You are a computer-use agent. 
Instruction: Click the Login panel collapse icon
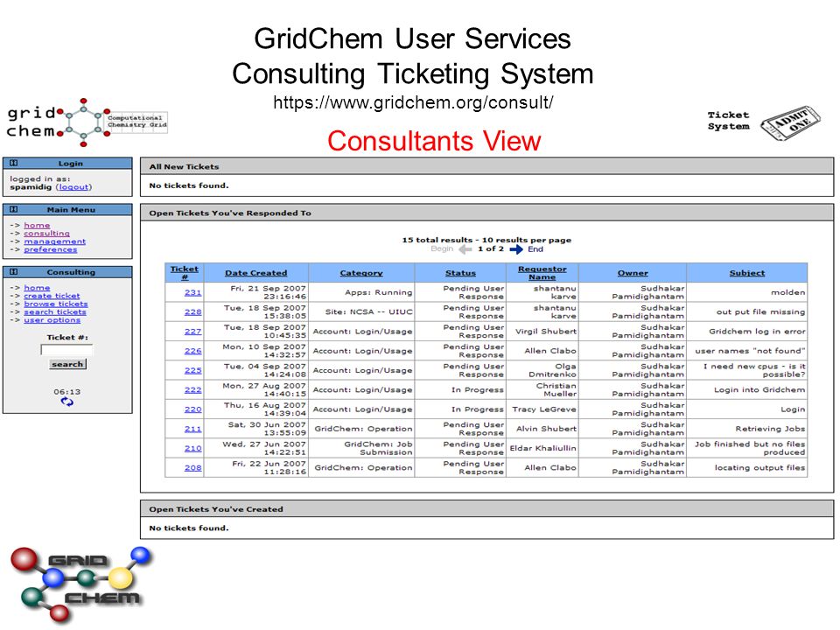click(14, 163)
